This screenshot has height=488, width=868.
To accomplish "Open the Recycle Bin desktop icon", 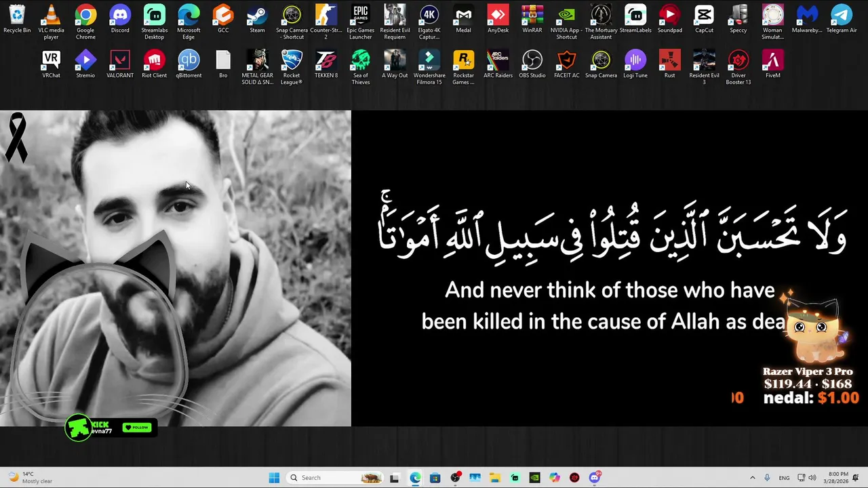I will (x=17, y=19).
